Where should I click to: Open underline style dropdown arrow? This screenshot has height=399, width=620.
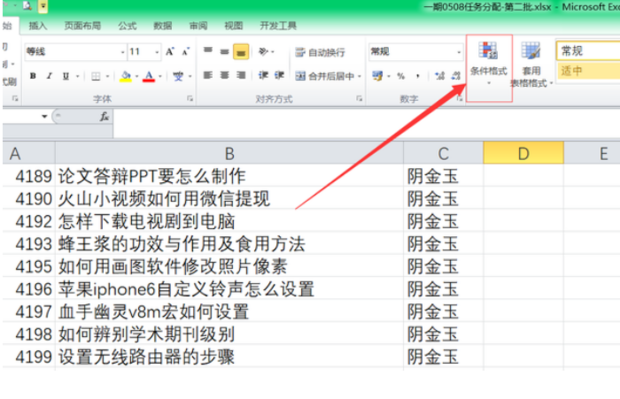pos(78,76)
